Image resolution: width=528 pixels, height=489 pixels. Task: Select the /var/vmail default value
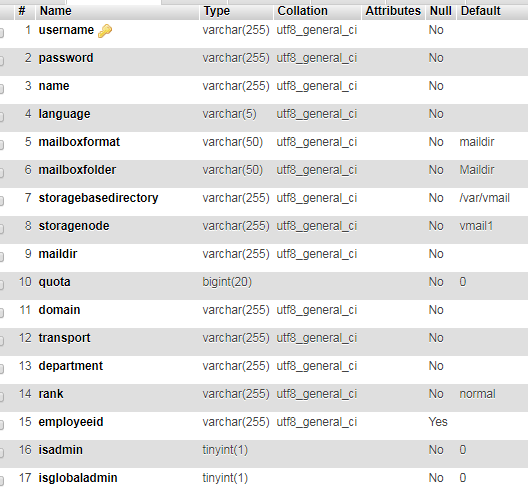pos(485,198)
